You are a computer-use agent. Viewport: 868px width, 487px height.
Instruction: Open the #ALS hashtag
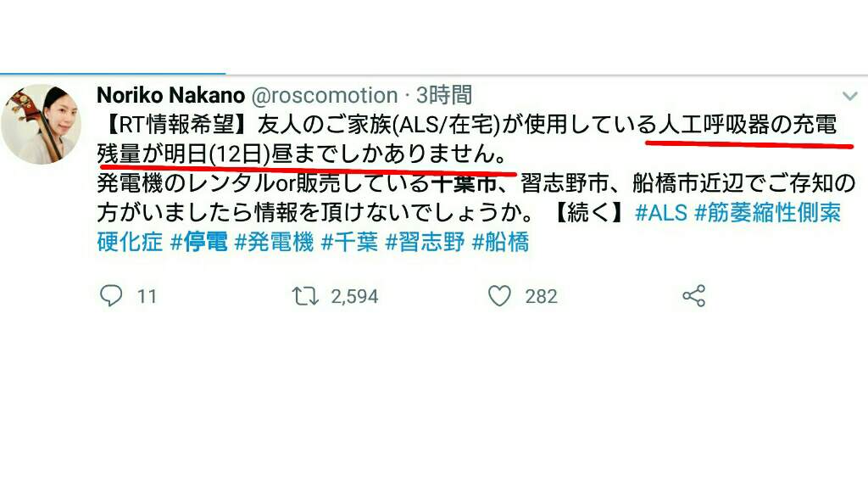point(661,213)
